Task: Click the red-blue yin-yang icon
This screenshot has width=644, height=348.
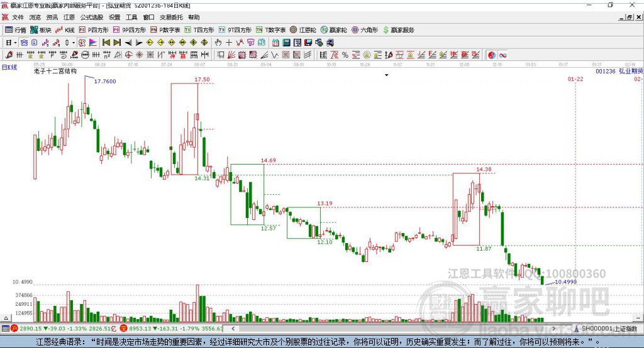Action: [x=492, y=55]
